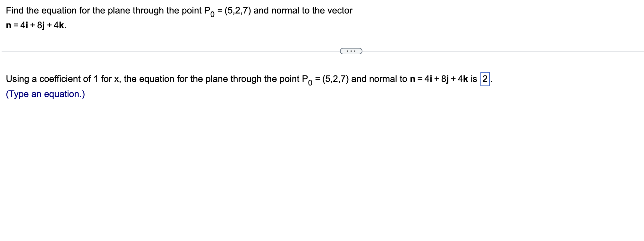Click the blue-outlined entry box after the word is
644x241 pixels.
[485, 79]
